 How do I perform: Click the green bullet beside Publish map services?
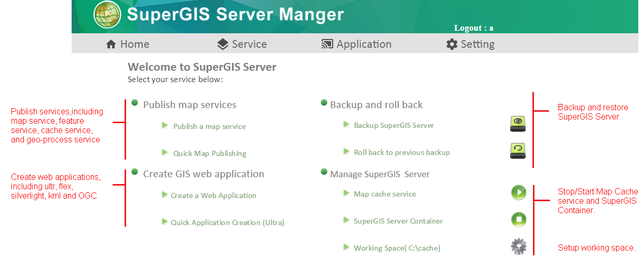coord(135,102)
